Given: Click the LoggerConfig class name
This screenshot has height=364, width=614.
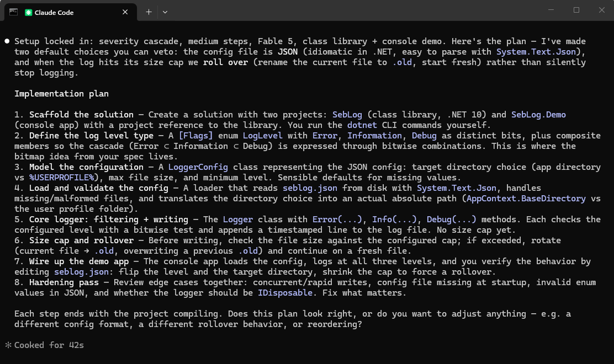Looking at the screenshot, I should point(198,167).
